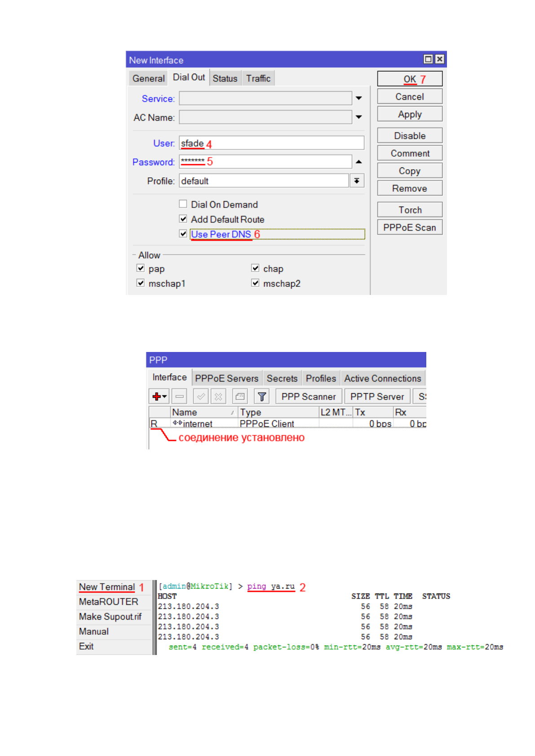Click the Comment button
The width and height of the screenshot is (535, 756).
(410, 153)
